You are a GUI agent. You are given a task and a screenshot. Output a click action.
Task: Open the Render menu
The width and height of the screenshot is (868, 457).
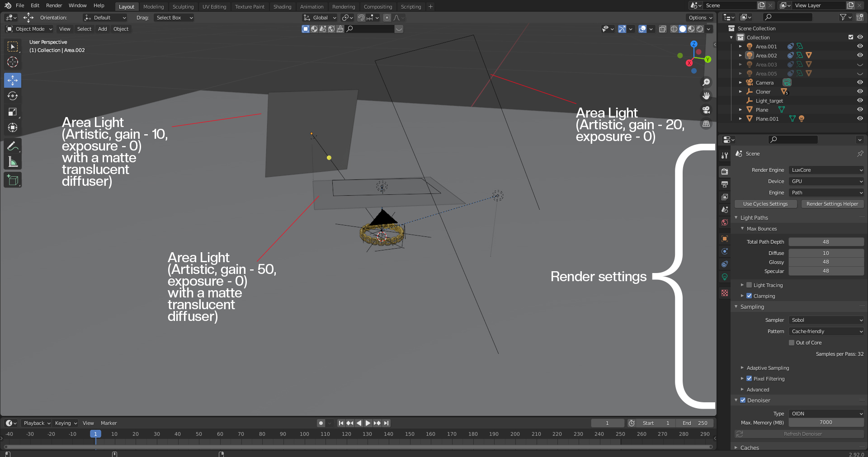(x=54, y=5)
